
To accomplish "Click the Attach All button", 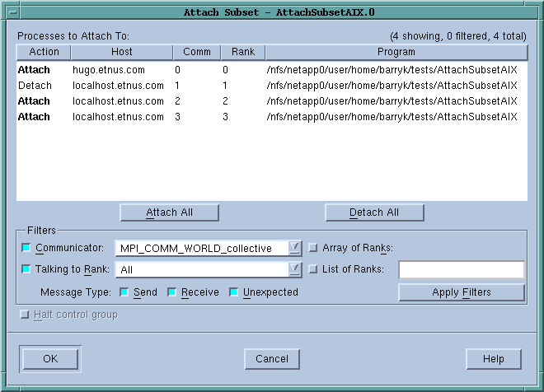I will 169,212.
